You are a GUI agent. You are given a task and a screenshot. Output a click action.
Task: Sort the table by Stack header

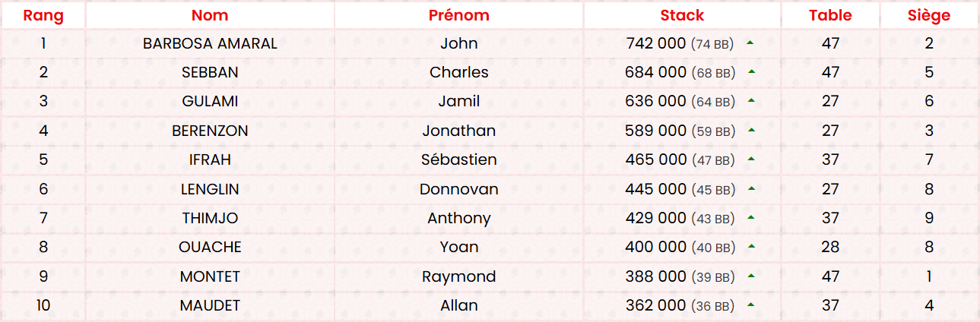(682, 15)
